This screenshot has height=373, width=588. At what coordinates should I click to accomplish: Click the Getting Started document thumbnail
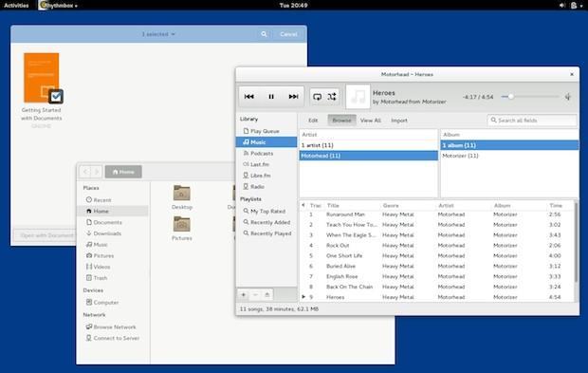[41, 77]
